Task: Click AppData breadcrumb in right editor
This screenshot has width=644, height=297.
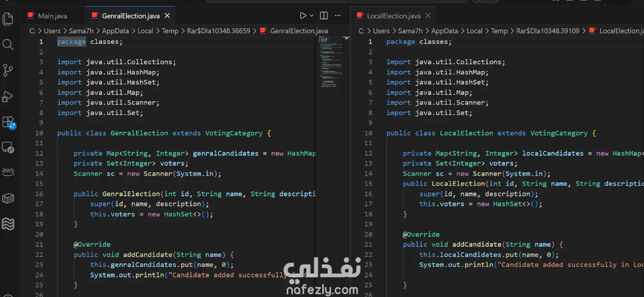Action: (x=445, y=31)
